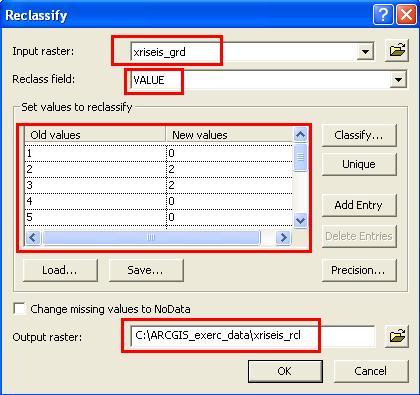Select new value cell for old value 4
This screenshot has height=395, width=420.
click(x=229, y=201)
